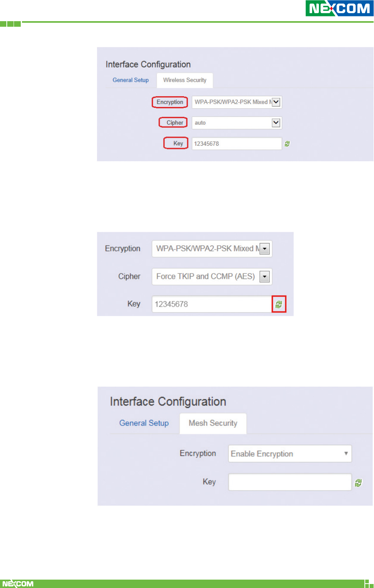Screen dimensions: 374x588
Task: Click the green icon beside the empty Mesh Key field
Action: coord(358,483)
